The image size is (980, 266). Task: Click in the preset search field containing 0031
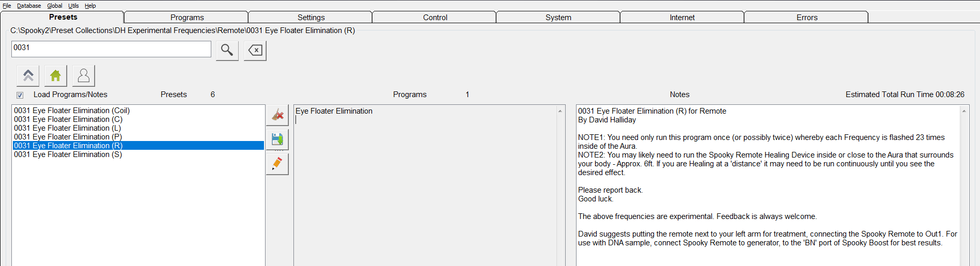coord(111,49)
